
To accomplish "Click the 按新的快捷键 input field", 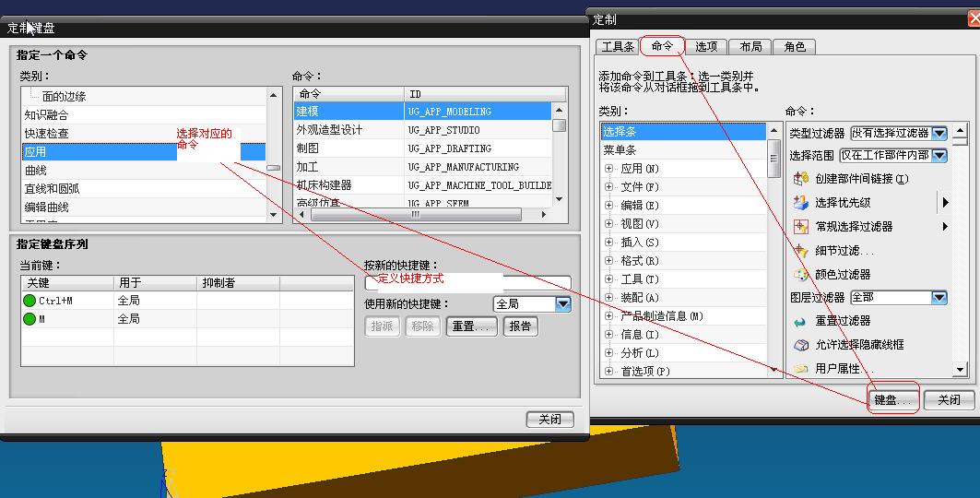I will click(467, 283).
